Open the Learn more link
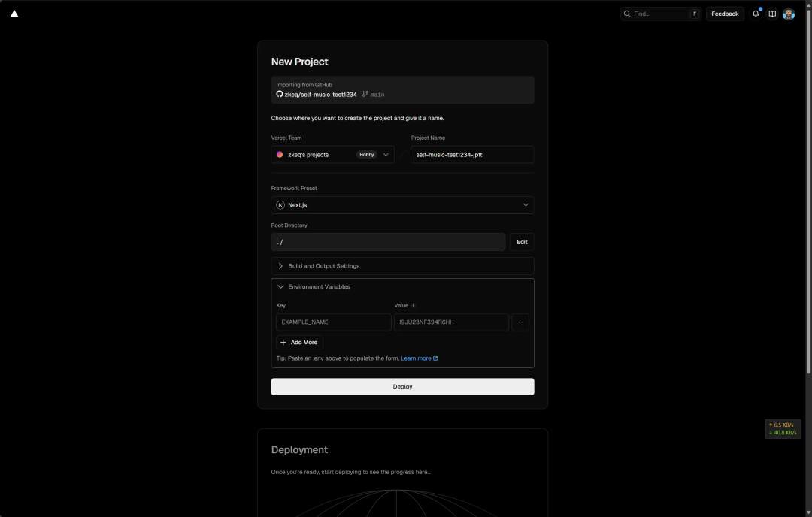 click(419, 358)
